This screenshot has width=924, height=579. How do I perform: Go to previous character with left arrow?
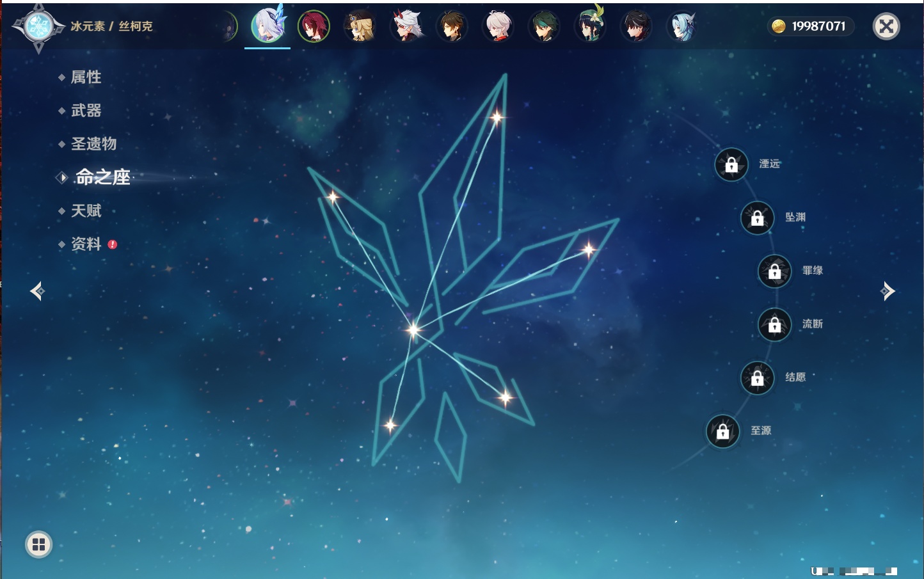point(37,291)
